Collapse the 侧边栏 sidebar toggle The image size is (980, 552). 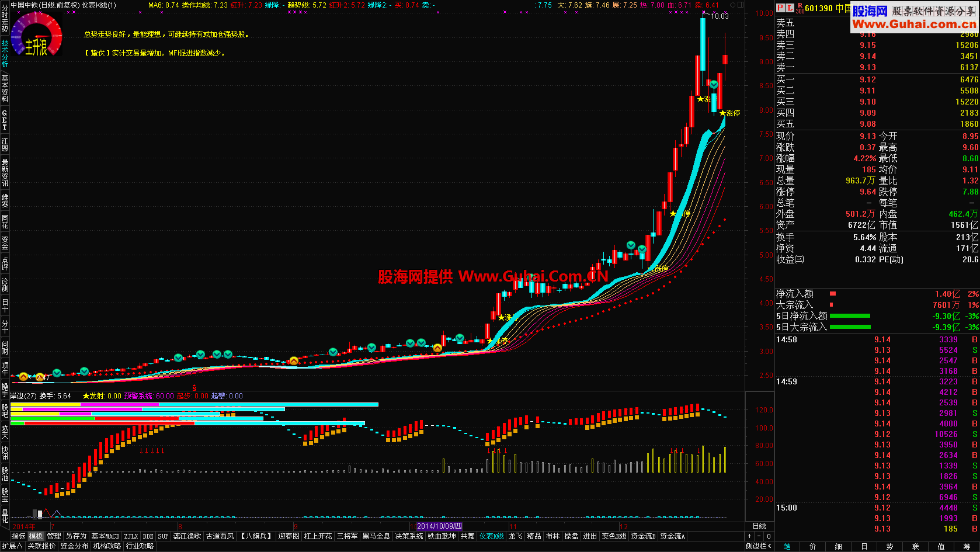[x=759, y=546]
